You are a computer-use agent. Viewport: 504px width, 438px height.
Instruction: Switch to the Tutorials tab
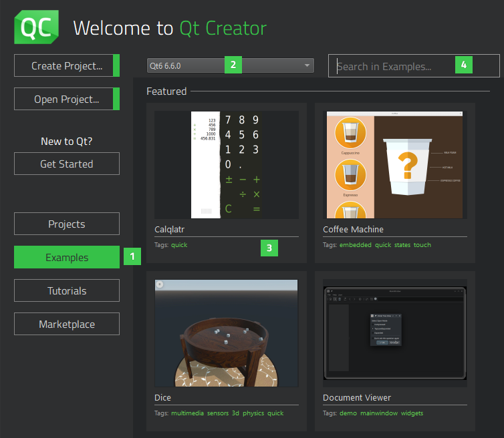pos(66,290)
